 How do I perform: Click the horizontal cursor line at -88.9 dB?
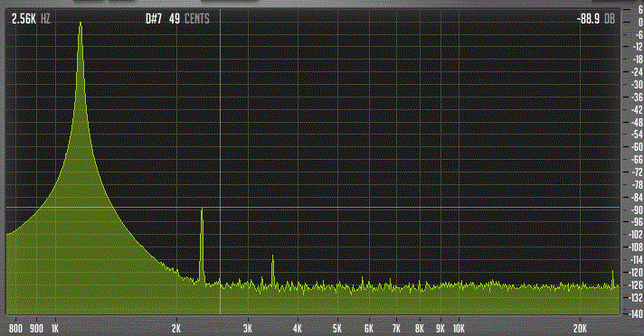[313, 208]
